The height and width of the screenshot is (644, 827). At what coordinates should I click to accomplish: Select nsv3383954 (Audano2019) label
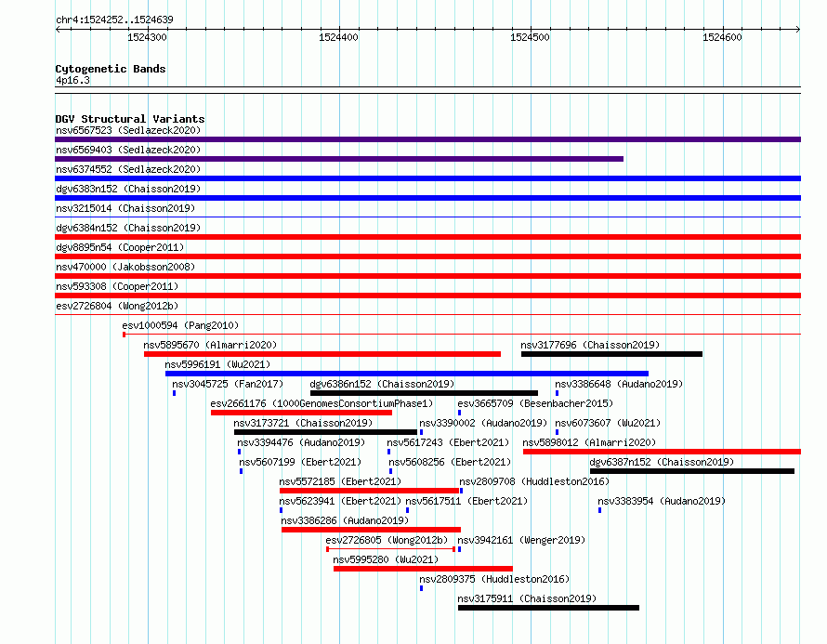[662, 501]
